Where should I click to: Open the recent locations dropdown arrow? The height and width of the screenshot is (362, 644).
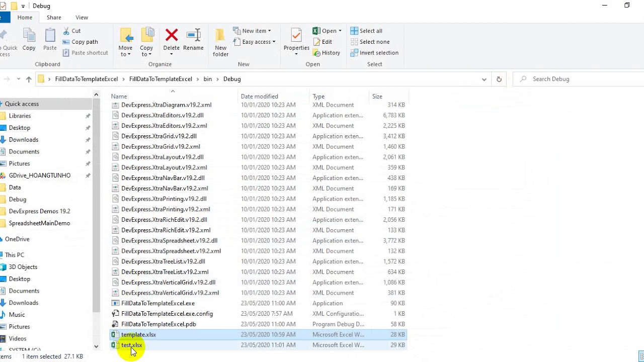19,79
